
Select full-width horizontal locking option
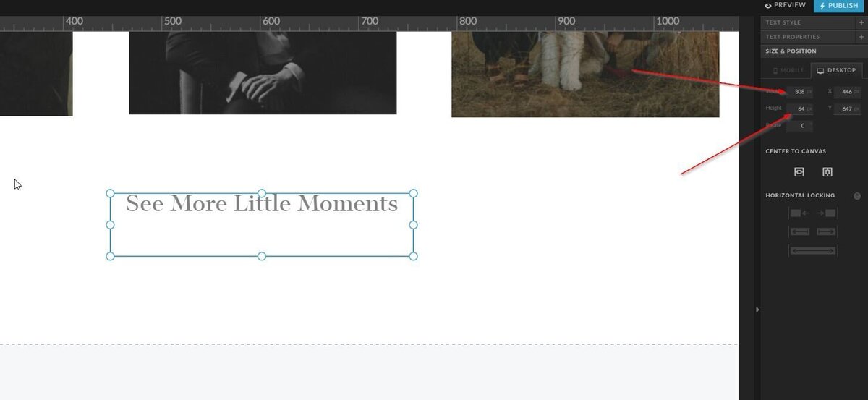point(813,250)
